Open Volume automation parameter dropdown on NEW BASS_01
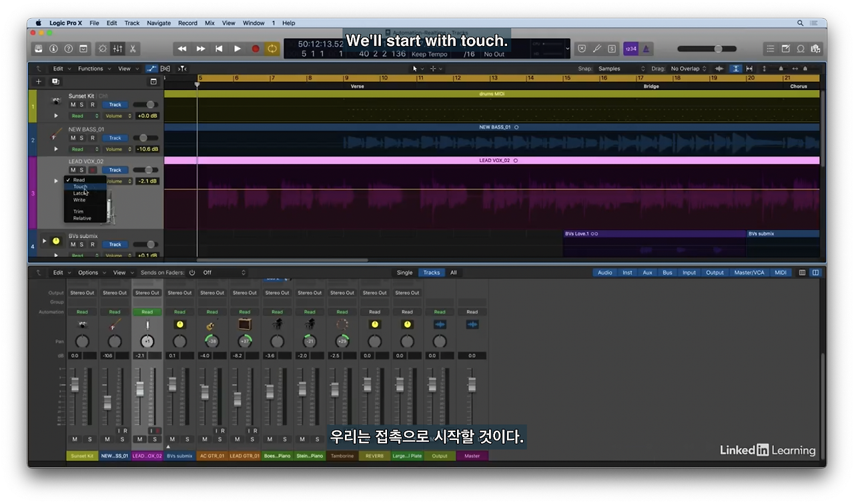854x504 pixels. click(x=117, y=149)
